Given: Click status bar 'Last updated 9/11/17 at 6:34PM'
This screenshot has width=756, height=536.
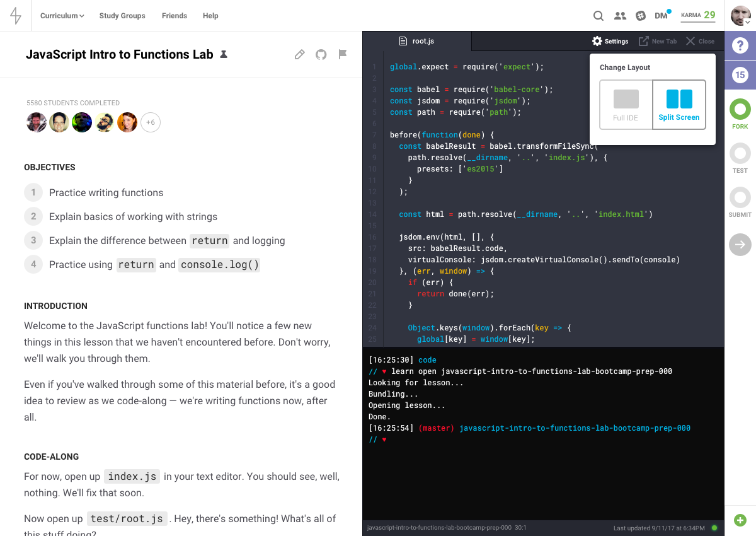Looking at the screenshot, I should pyautogui.click(x=659, y=528).
